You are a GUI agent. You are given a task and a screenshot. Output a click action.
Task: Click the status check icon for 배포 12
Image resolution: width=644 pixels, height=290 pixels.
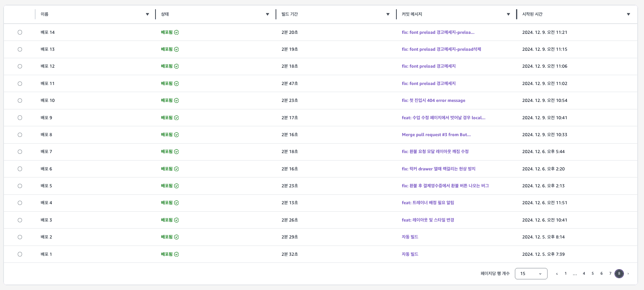[176, 66]
